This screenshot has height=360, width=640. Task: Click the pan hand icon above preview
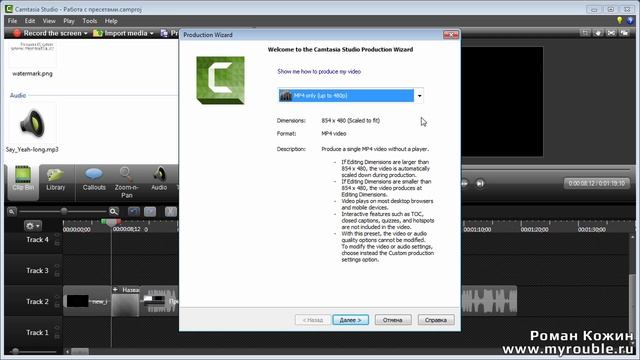click(598, 33)
